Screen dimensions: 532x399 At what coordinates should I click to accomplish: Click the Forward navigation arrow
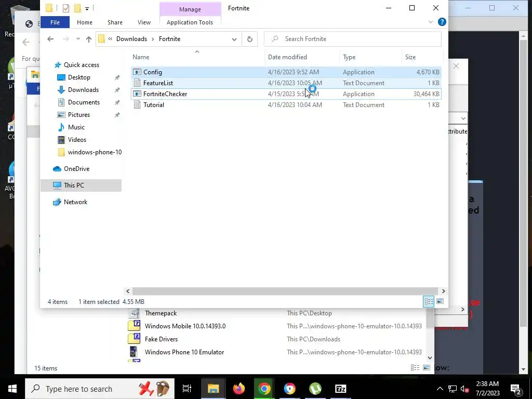pyautogui.click(x=66, y=39)
